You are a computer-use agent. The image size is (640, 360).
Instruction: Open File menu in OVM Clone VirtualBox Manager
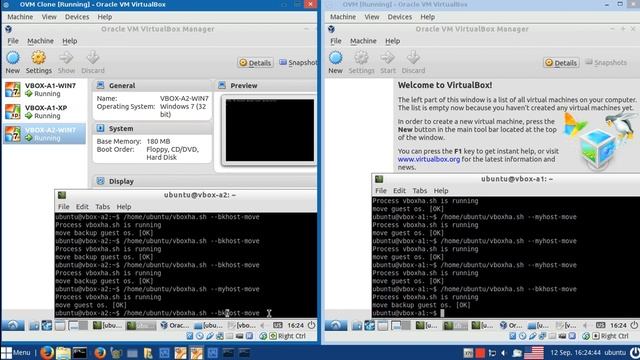[13, 41]
